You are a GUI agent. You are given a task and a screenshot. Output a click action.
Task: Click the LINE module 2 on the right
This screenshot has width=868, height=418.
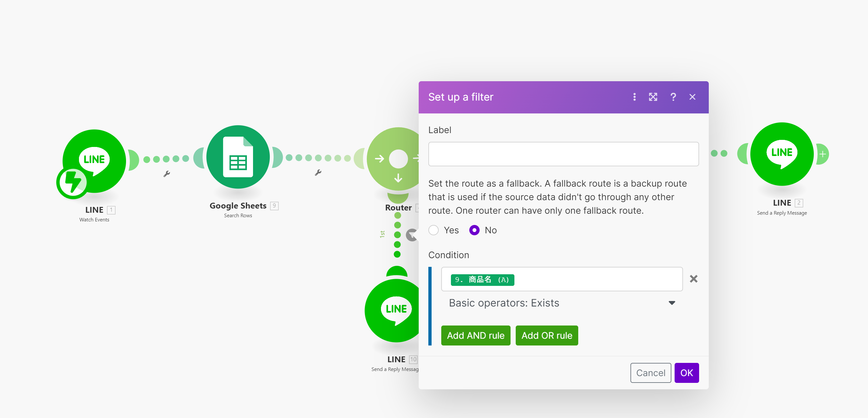pos(781,154)
